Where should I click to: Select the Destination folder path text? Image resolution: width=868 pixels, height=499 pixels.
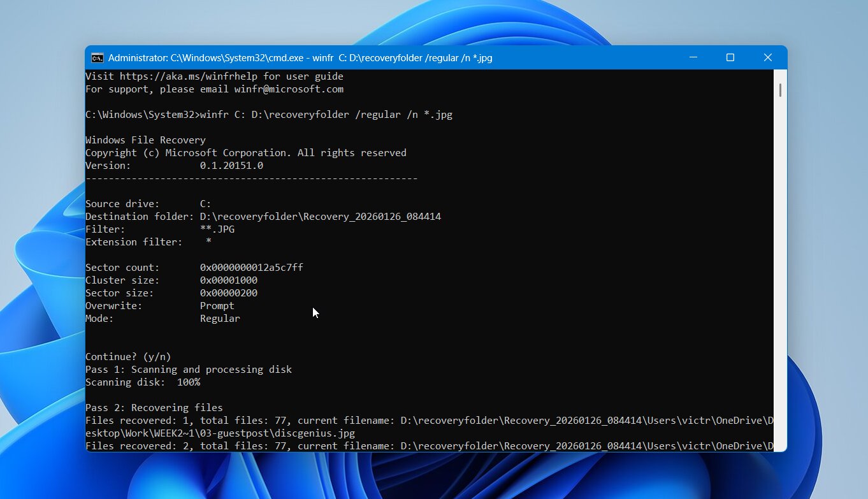coord(320,216)
